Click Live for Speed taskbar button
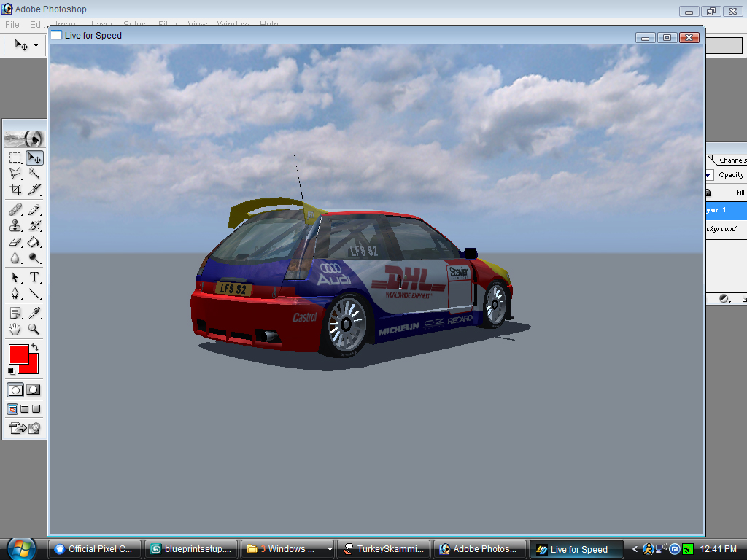Screen dimensions: 747x560 coord(576,549)
